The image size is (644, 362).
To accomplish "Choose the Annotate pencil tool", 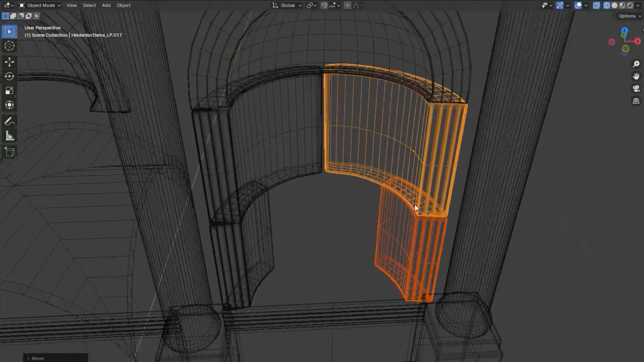I will click(x=9, y=122).
